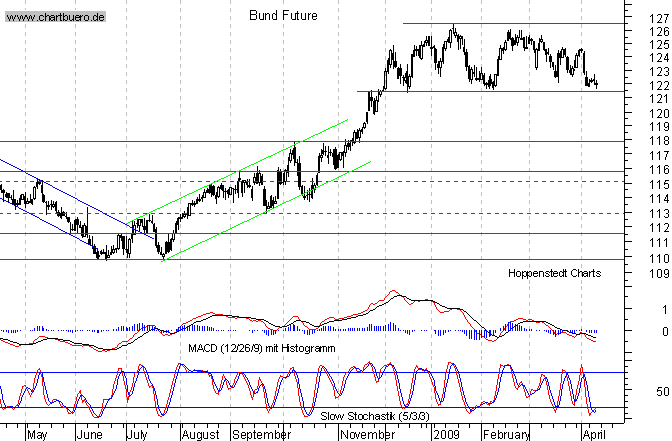Click the Bund Future chart title
Screen dimensions: 672x441
282,16
